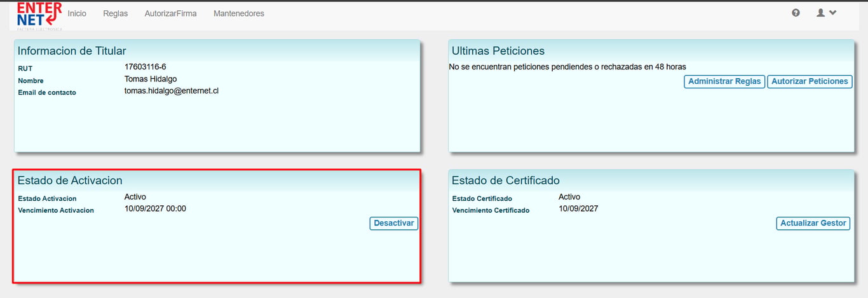The height and width of the screenshot is (298, 868).
Task: Click the Informacion de Titular heading
Action: click(72, 51)
